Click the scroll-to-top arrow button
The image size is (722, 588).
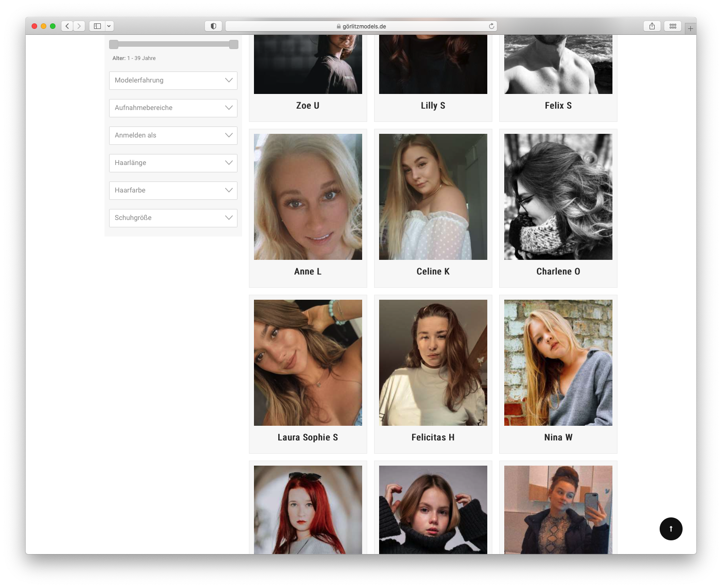671,529
